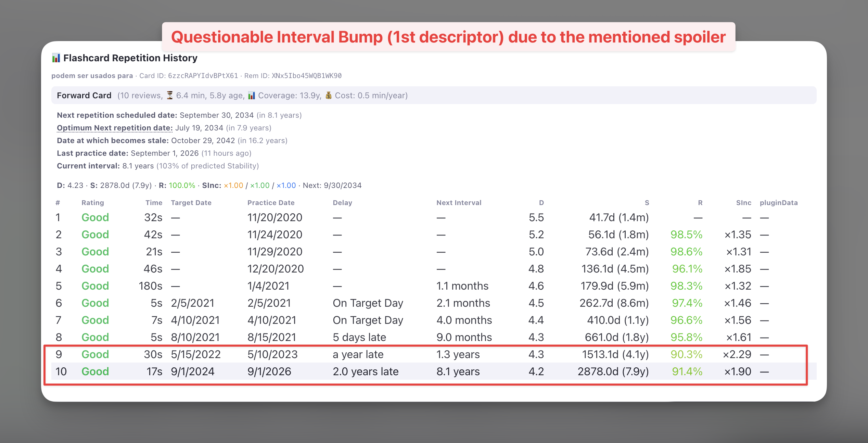The height and width of the screenshot is (443, 868).
Task: Click the ×2.29 SInc value
Action: [x=737, y=354]
